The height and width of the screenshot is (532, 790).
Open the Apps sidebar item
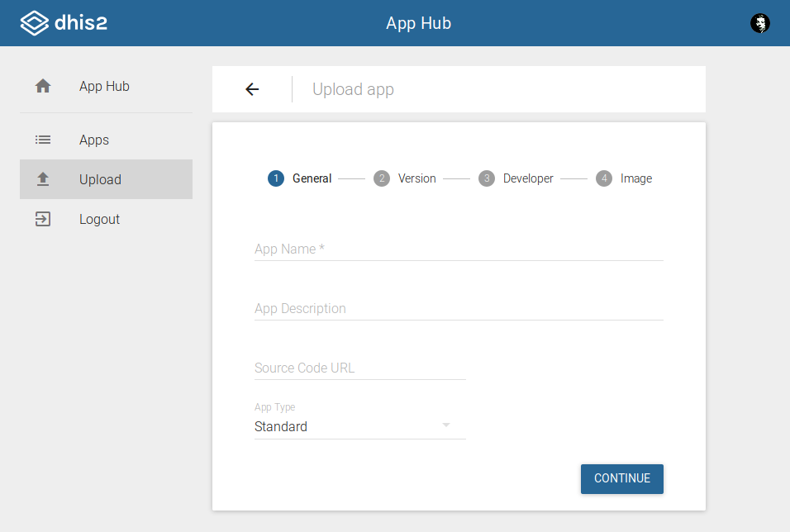[106, 140]
